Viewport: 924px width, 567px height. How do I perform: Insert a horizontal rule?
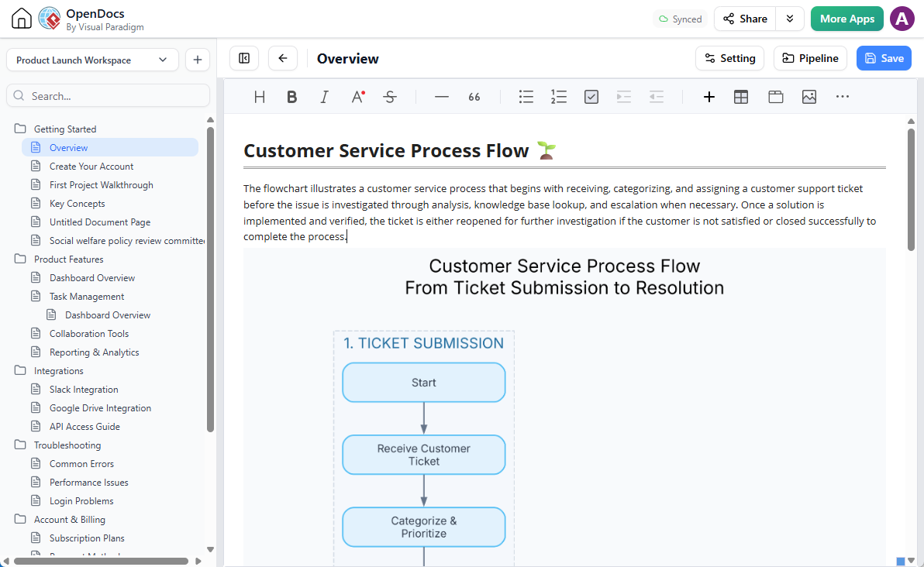point(441,97)
